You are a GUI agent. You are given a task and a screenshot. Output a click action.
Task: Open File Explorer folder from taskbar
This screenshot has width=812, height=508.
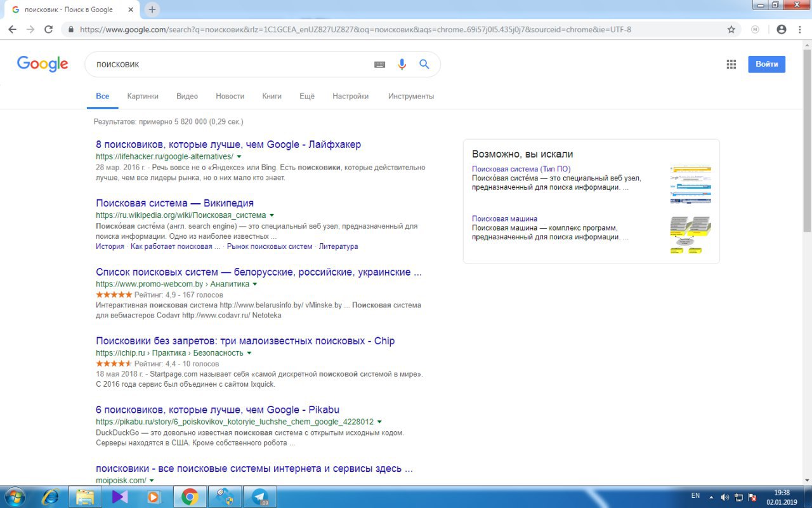point(85,497)
